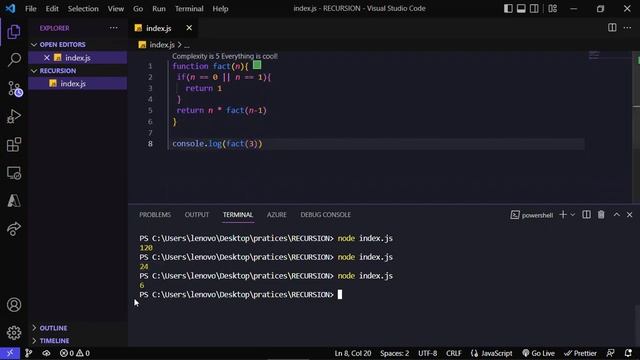Open the Selection menu
Screen dimensions: 640x360
[x=83, y=9]
